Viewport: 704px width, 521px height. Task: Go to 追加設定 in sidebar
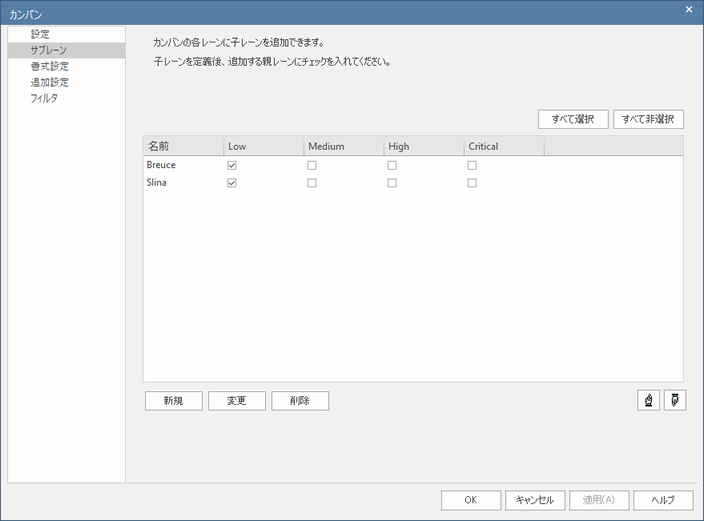(x=49, y=82)
